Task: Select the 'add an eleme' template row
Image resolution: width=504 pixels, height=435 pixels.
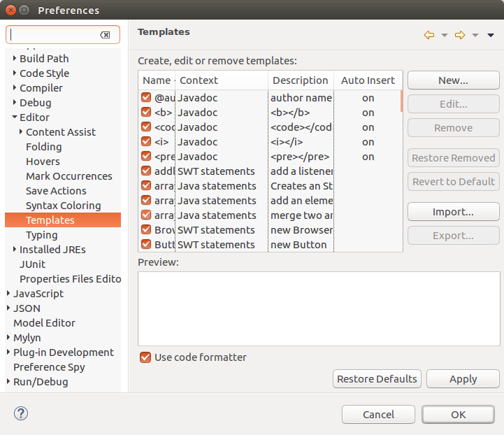Action: click(x=270, y=201)
